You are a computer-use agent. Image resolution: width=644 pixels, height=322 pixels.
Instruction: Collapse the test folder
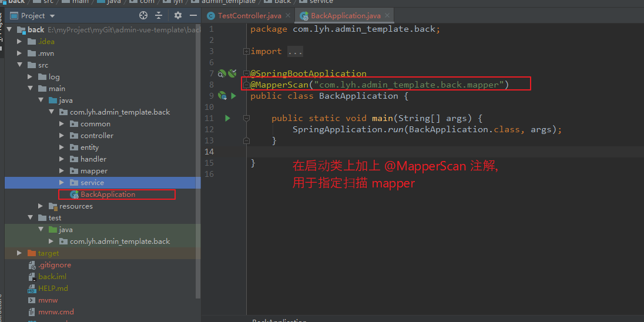[x=30, y=217]
